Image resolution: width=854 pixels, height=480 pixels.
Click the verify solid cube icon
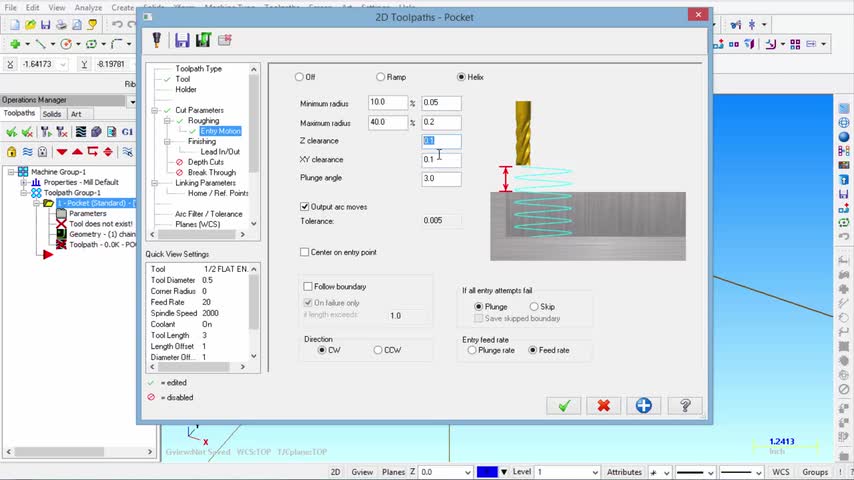(96, 132)
